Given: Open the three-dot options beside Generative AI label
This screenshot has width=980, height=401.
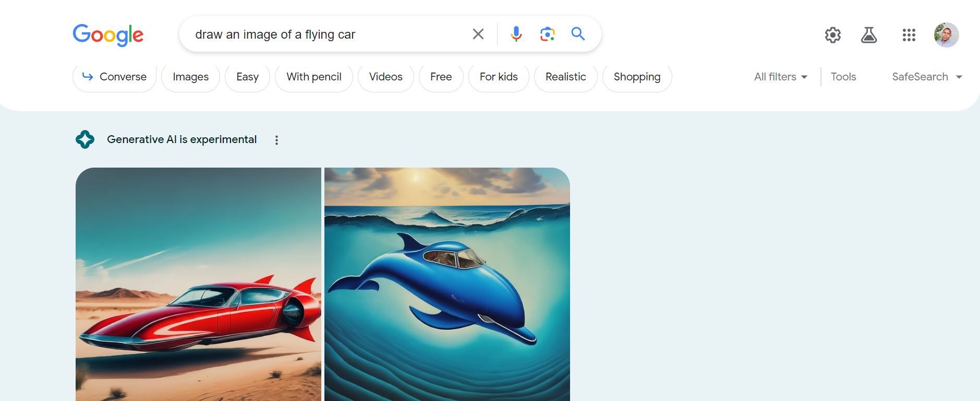Looking at the screenshot, I should pos(277,139).
